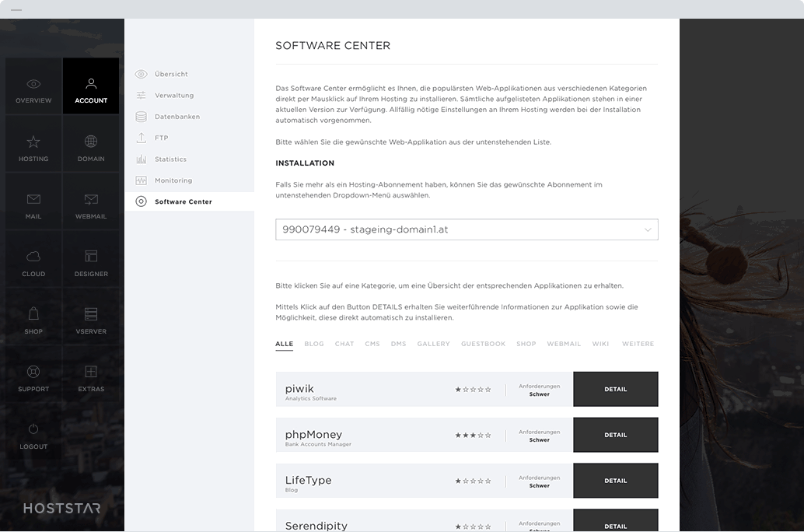The height and width of the screenshot is (532, 804).
Task: Open the Cloud icon
Action: tap(33, 257)
